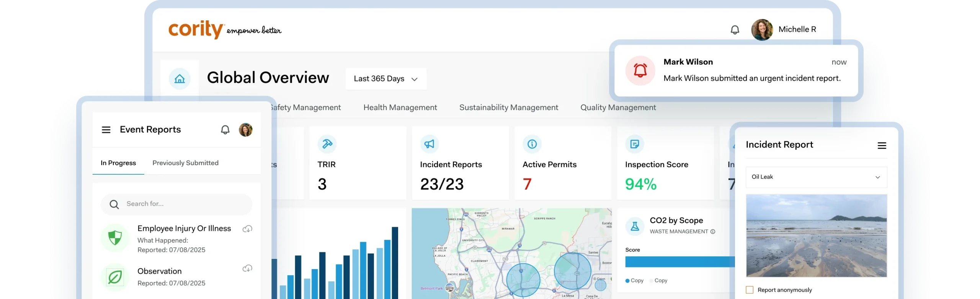Open notifications bell in top header
The width and height of the screenshot is (980, 299).
click(x=735, y=30)
